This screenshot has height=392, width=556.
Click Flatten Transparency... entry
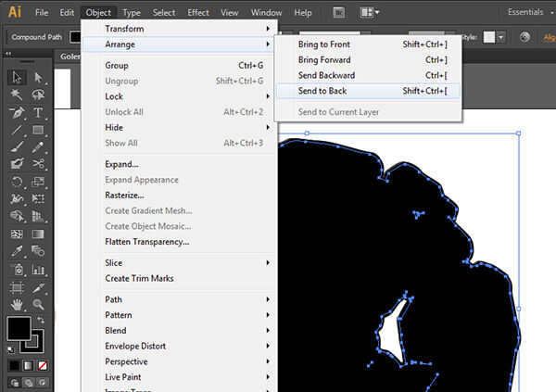click(x=179, y=242)
